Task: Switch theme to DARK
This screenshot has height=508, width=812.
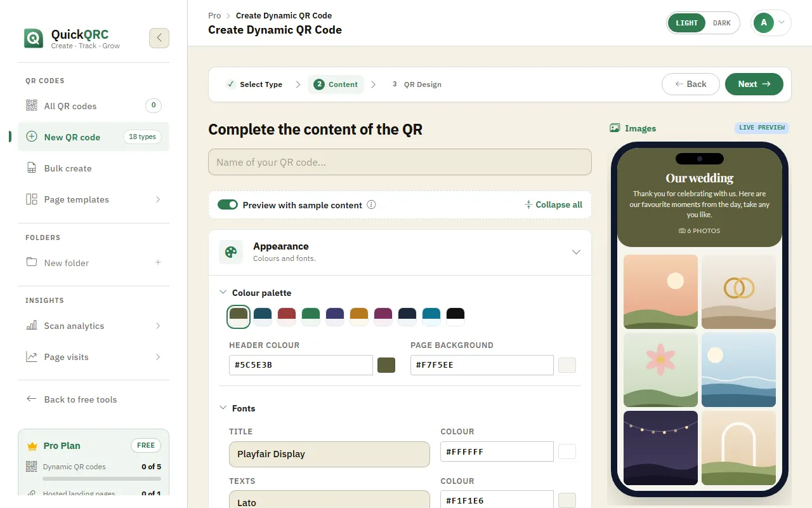Action: pos(722,23)
